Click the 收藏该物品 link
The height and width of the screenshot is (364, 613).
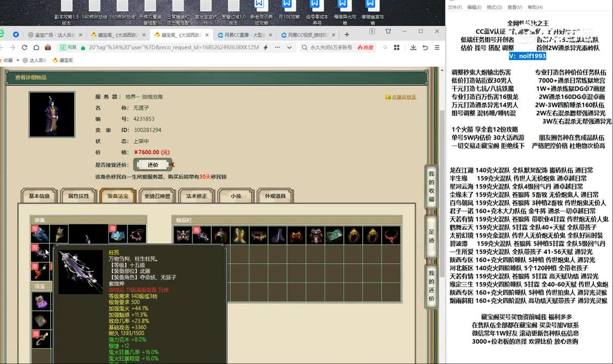point(403,97)
